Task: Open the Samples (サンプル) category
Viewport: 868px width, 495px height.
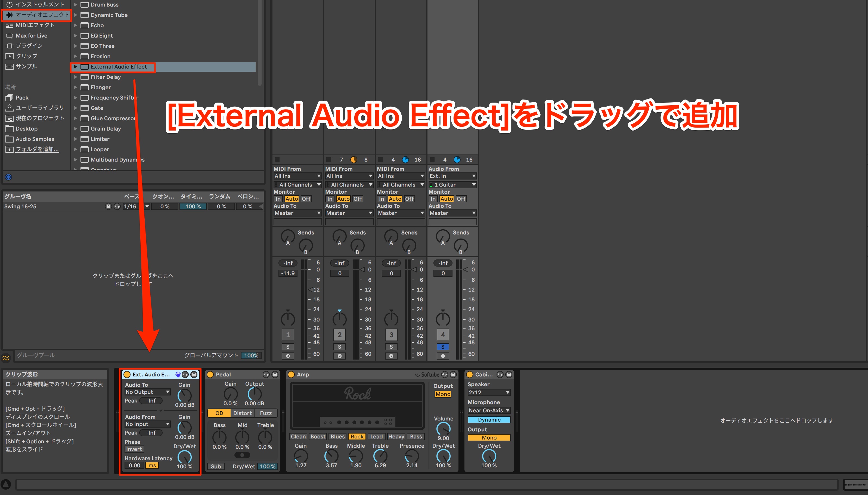Action: [22, 66]
